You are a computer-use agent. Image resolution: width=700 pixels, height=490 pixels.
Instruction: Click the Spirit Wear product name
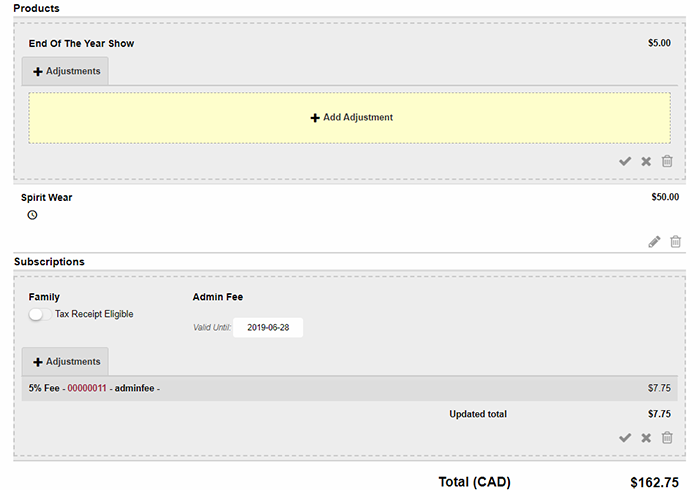click(46, 197)
